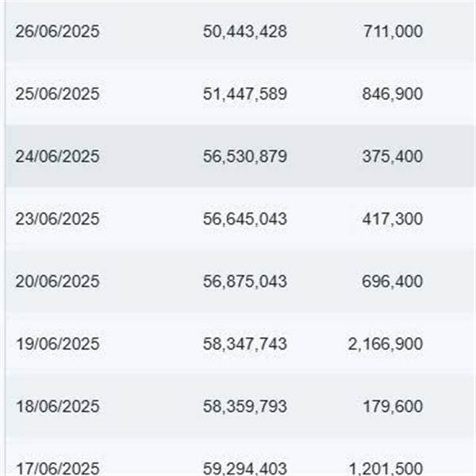
Task: Click the value 56,875,043
Action: click(x=244, y=282)
